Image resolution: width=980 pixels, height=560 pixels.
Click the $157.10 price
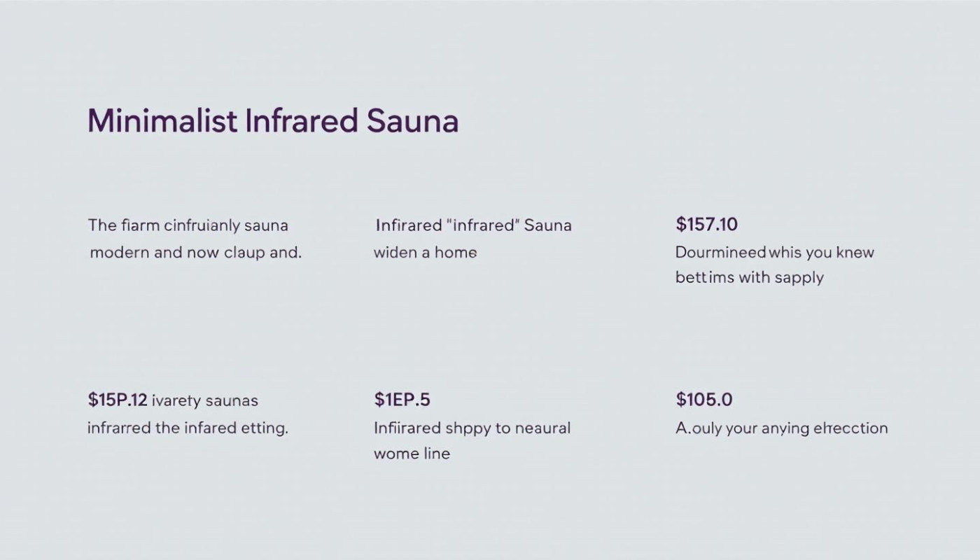(x=706, y=225)
